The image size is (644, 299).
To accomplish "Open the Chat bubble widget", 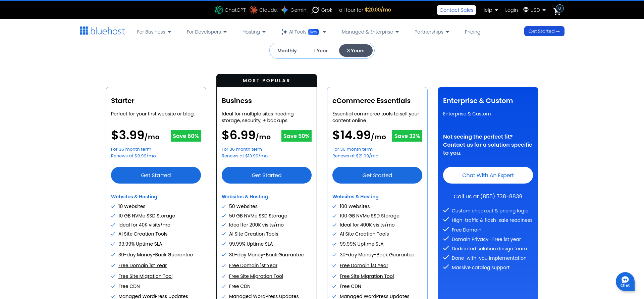I will [625, 282].
